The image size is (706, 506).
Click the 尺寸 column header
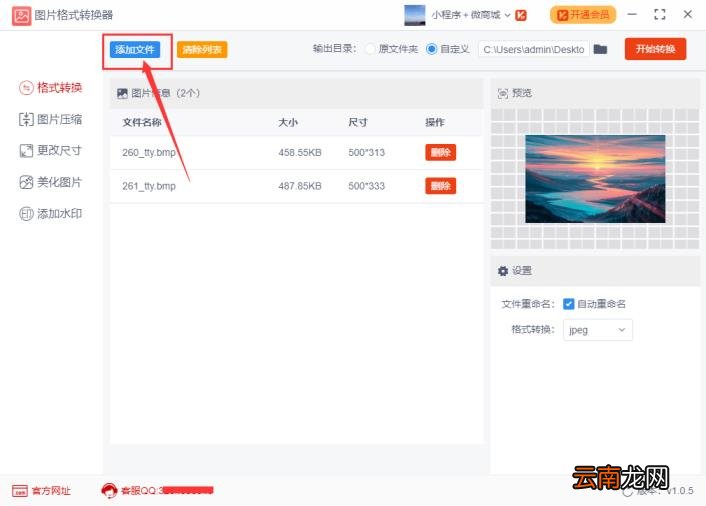pos(358,122)
